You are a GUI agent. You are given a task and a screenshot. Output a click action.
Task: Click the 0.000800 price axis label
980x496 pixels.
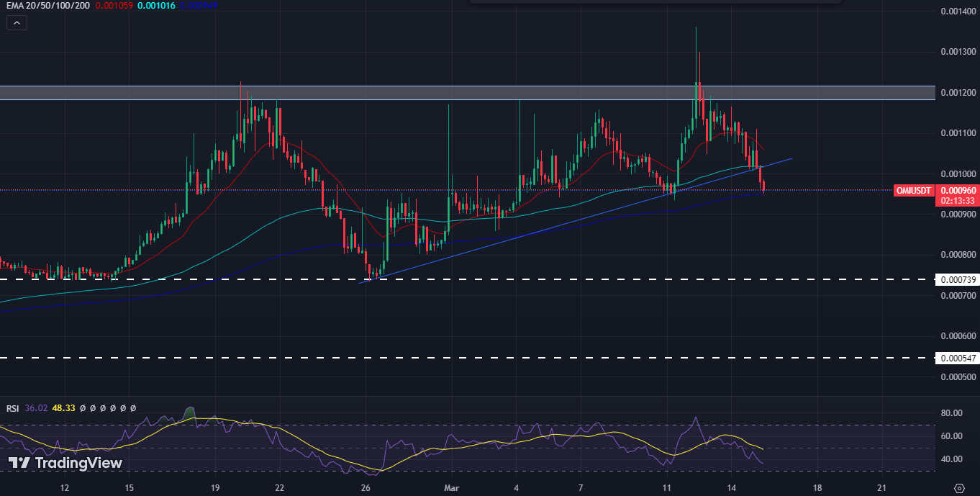[958, 255]
